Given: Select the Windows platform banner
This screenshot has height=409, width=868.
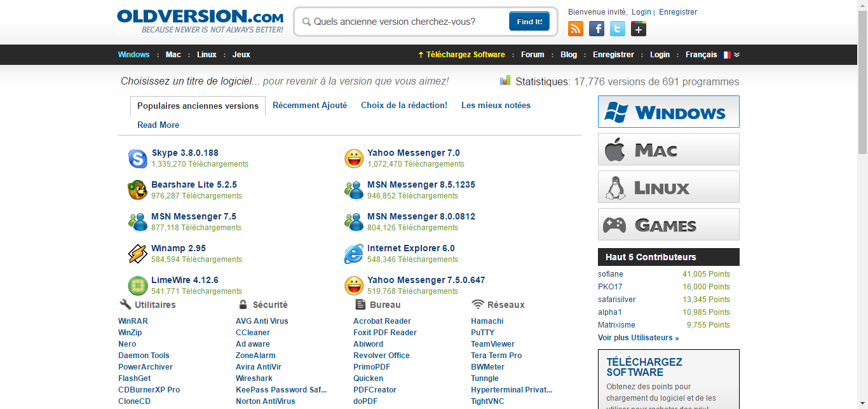Looking at the screenshot, I should pyautogui.click(x=668, y=111).
